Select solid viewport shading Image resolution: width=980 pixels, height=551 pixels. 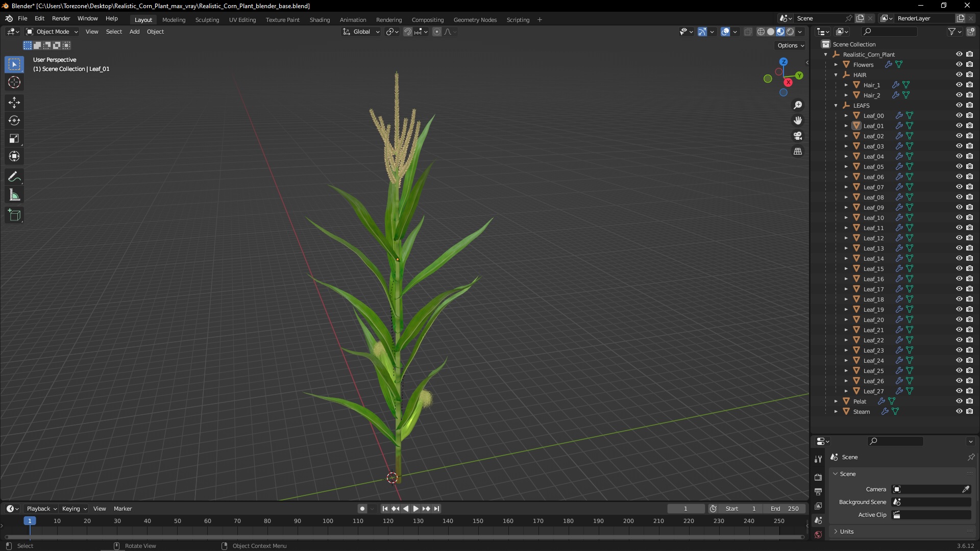(x=771, y=32)
